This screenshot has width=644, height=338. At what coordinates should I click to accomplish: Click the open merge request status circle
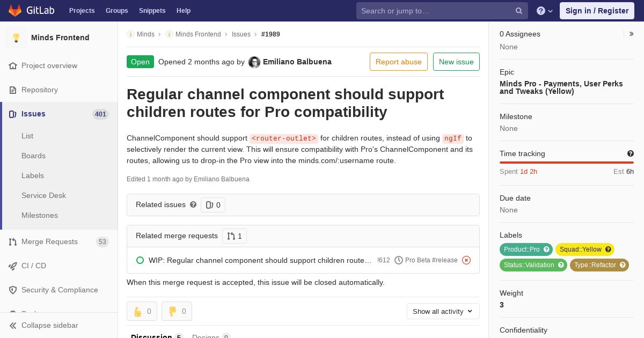click(x=140, y=260)
